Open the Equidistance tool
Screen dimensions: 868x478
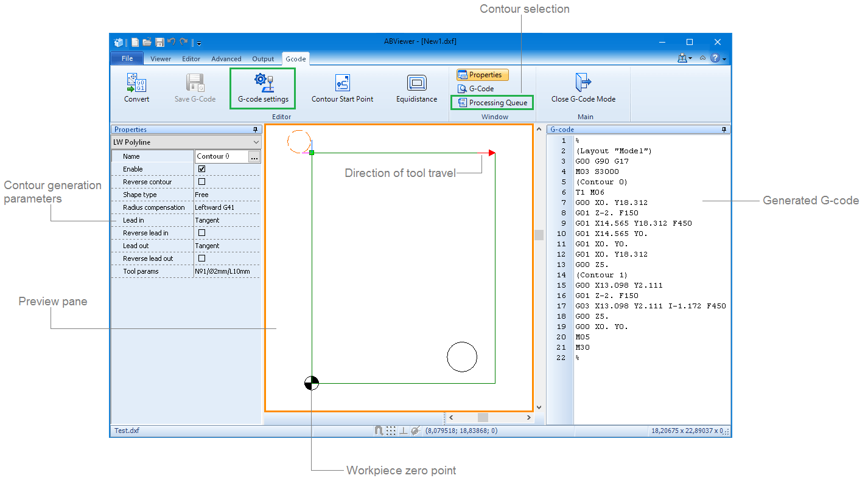416,87
